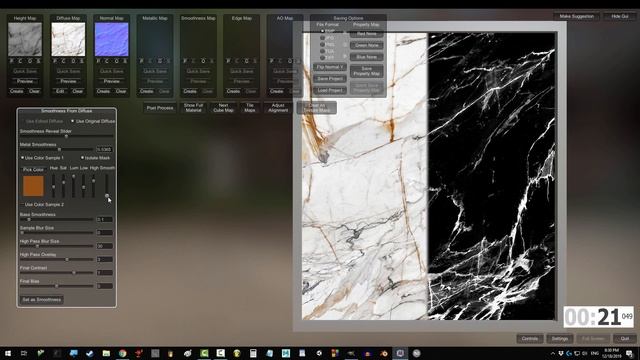Click Show Full Material

193,108
